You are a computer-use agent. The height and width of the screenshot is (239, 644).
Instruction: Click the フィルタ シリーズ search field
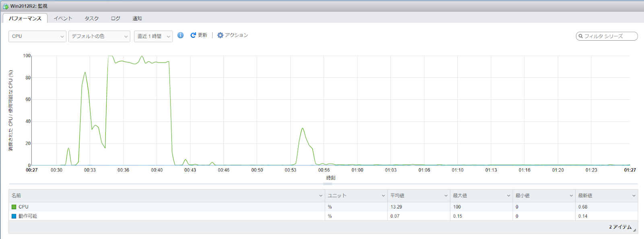pyautogui.click(x=609, y=36)
